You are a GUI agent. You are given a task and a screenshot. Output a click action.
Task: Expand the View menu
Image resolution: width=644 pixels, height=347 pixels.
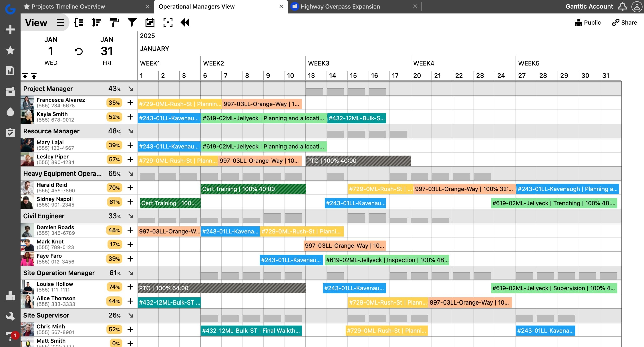coord(36,22)
